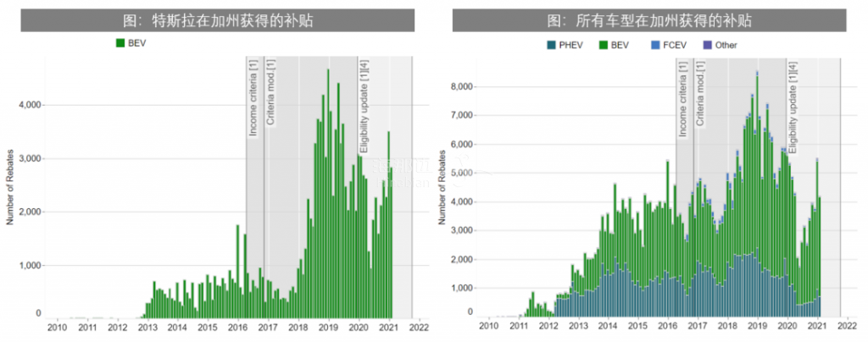This screenshot has width=868, height=342.
Task: Click the 1,000 y-axis tick in all-models chart
Action: (x=464, y=288)
